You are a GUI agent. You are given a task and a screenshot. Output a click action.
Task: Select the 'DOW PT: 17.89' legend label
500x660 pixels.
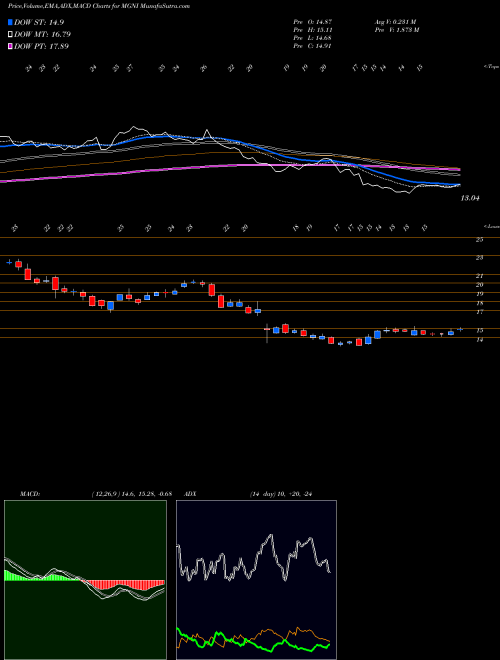(x=41, y=46)
